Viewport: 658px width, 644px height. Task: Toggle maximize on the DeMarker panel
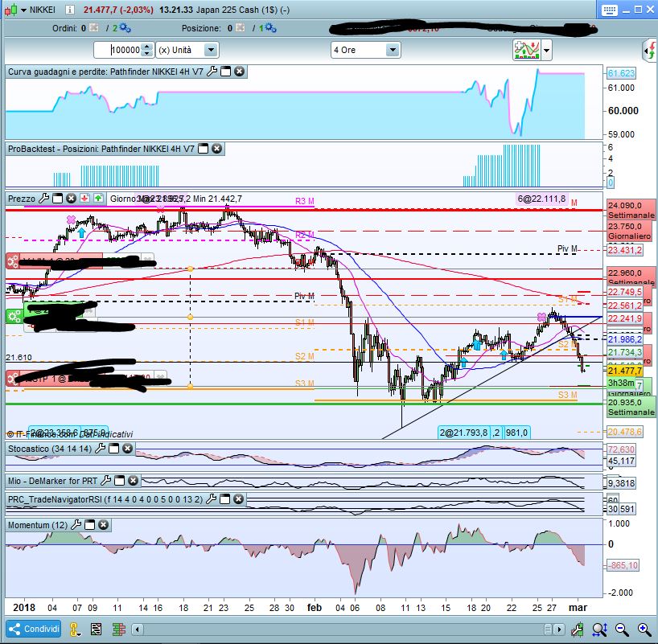120,480
